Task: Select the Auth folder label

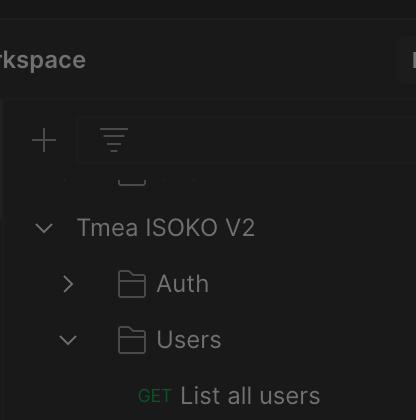Action: (x=183, y=284)
